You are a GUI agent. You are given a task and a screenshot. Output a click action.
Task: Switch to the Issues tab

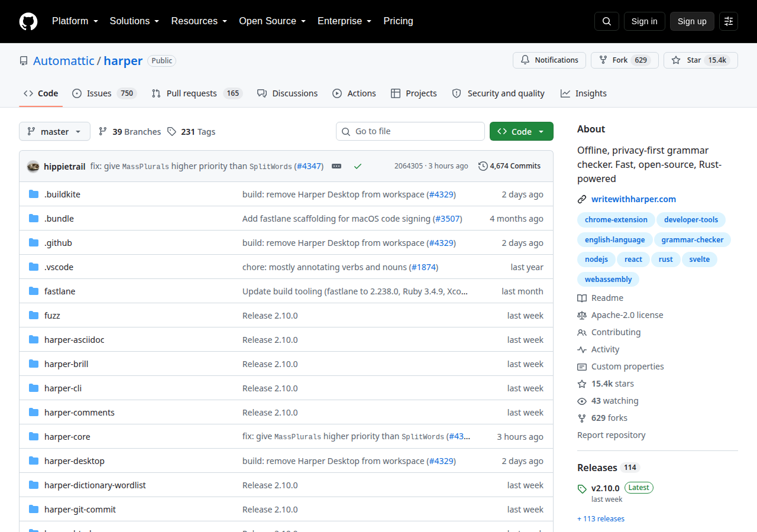click(104, 93)
